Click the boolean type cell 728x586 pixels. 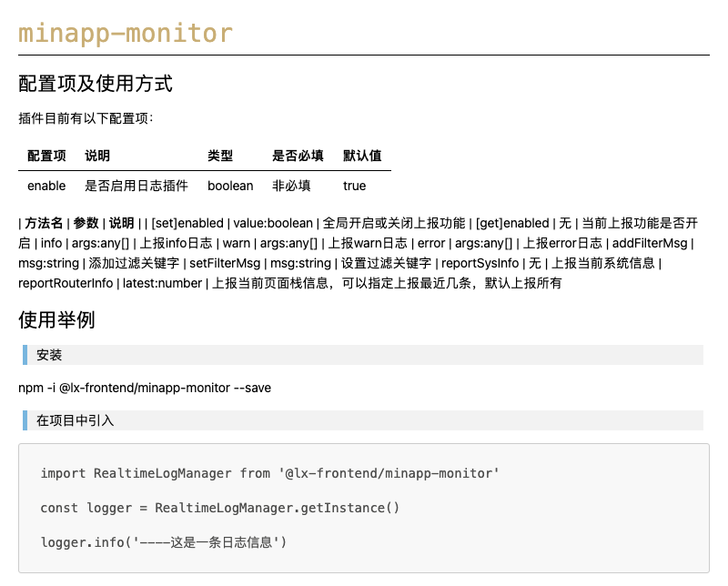pos(230,186)
